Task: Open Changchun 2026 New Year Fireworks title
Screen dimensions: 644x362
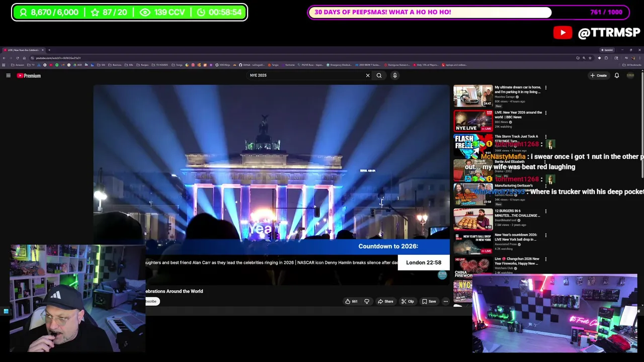Action: (517, 261)
